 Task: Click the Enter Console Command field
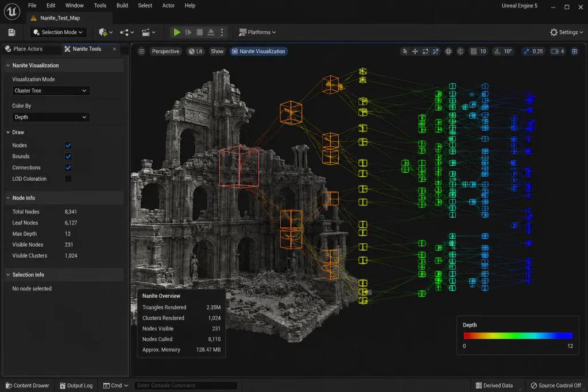coord(185,385)
